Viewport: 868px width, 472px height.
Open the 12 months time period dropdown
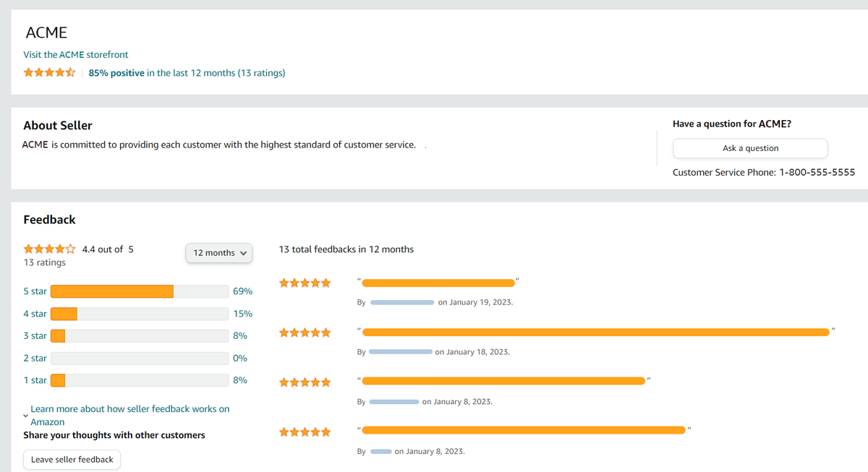[x=218, y=253]
